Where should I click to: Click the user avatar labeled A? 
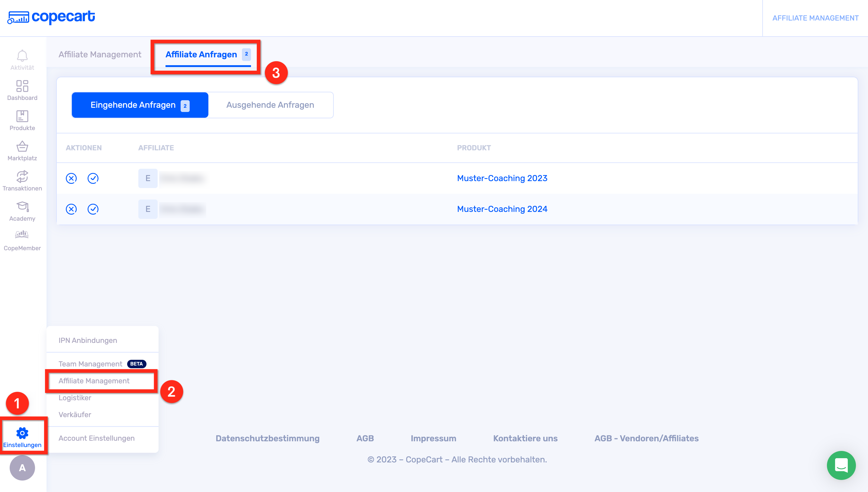[x=22, y=468]
